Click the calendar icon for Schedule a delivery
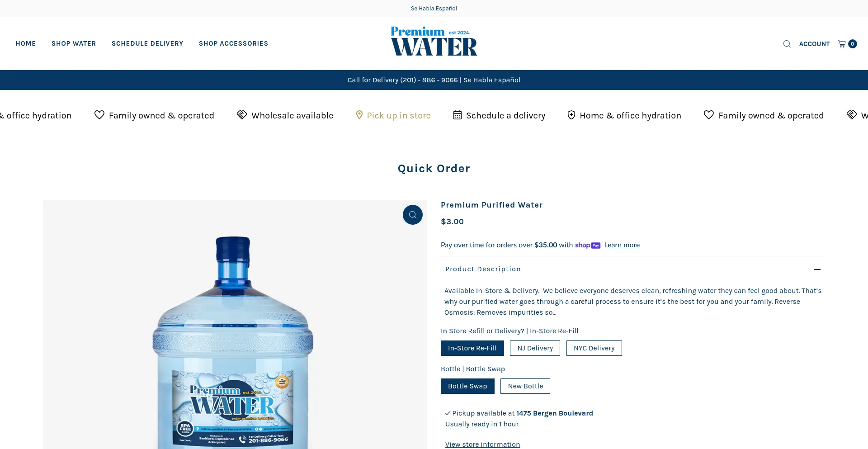Viewport: 868px width, 449px height. pyautogui.click(x=458, y=115)
